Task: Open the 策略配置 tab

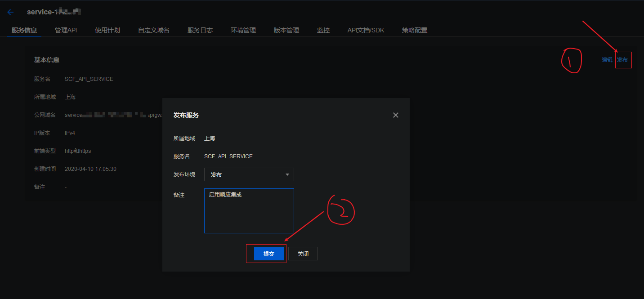Action: (415, 30)
